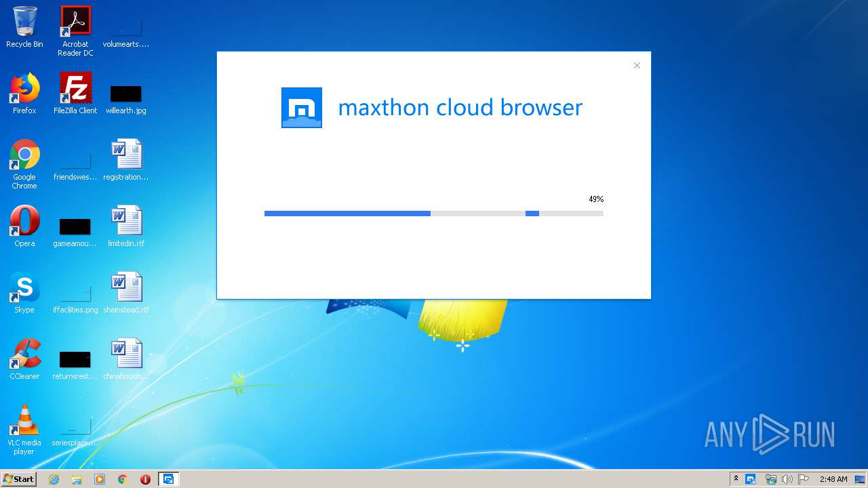
Task: Open Google Chrome desktop shortcut
Action: [x=24, y=164]
